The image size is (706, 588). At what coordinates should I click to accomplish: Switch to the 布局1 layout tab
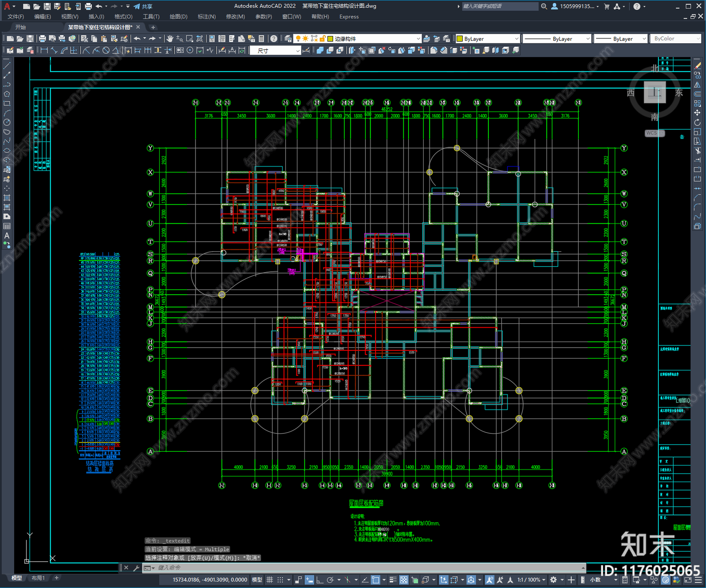coord(38,578)
